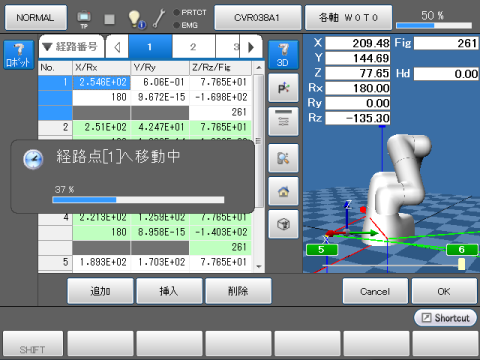The height and width of the screenshot is (360, 480).
Task: Select path tab 2
Action: 194,47
